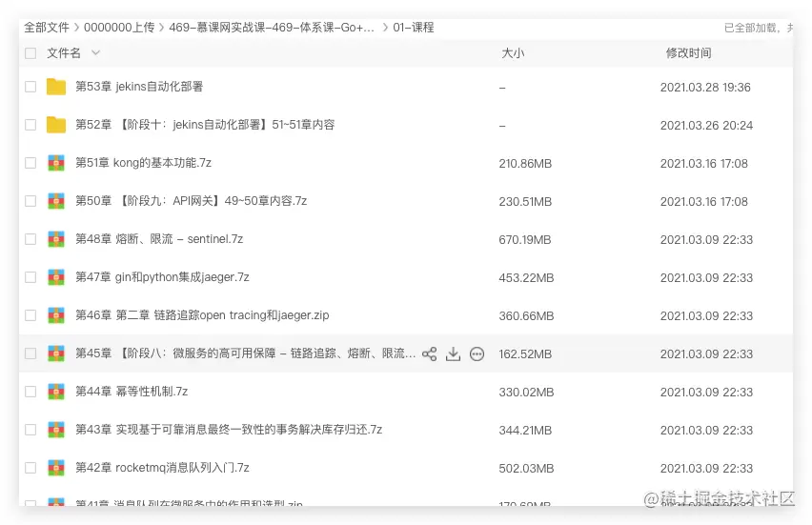Check the box for 第42章 rocketmq row

click(30, 468)
